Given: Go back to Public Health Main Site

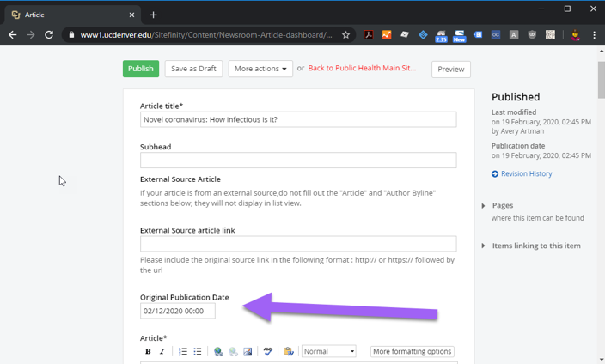Looking at the screenshot, I should click(x=362, y=69).
